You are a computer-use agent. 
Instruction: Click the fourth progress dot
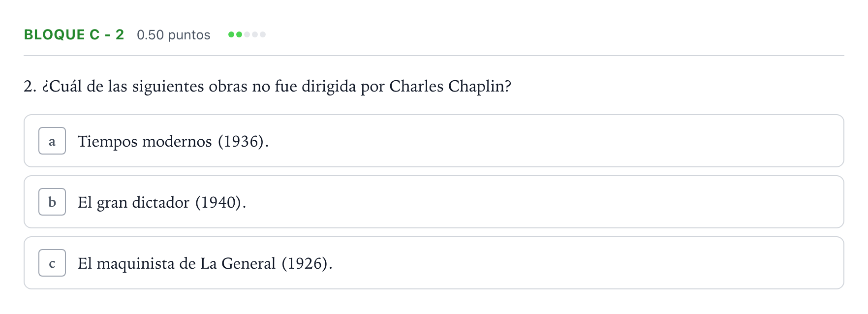[x=255, y=34]
